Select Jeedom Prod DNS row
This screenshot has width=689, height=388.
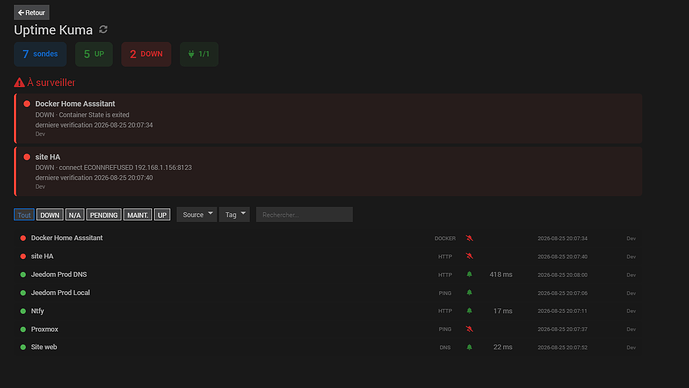click(x=328, y=275)
